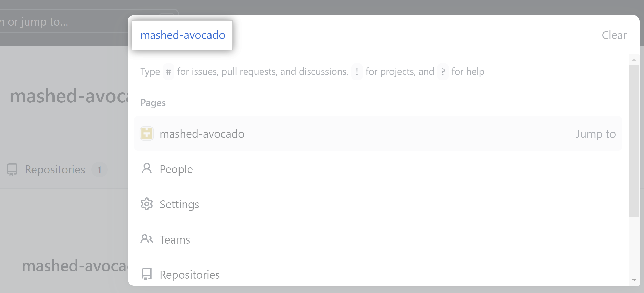Click scrollbar up arrow in palette
The width and height of the screenshot is (644, 293).
click(x=634, y=60)
